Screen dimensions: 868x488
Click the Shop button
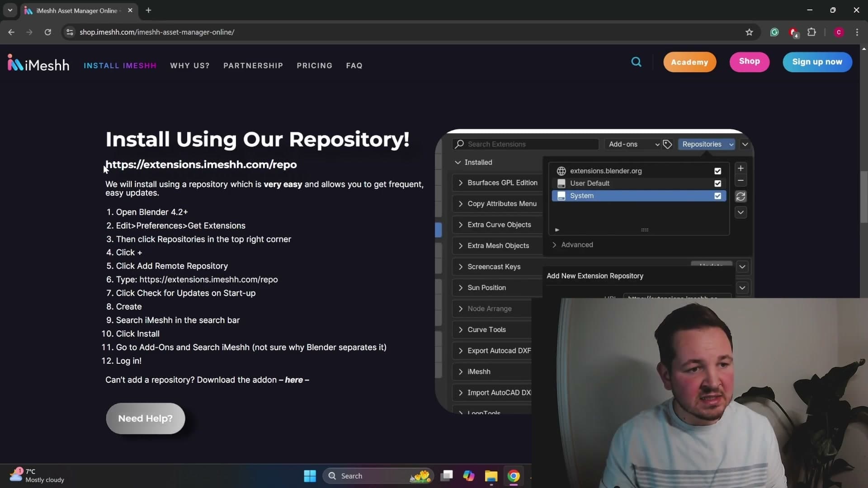pyautogui.click(x=750, y=61)
